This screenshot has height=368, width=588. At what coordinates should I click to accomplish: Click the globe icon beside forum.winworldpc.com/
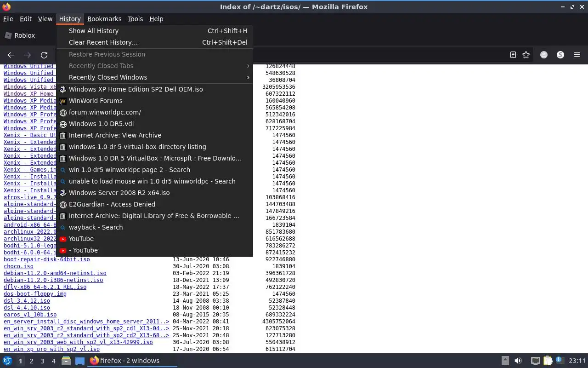point(63,112)
